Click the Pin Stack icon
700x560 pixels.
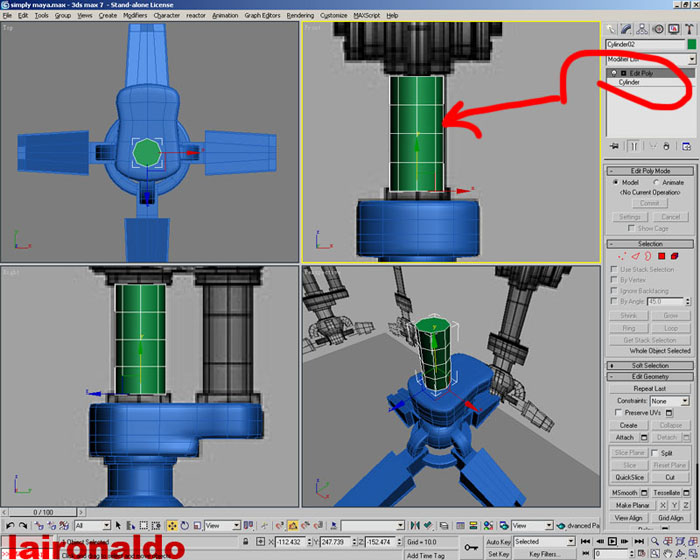tap(616, 145)
